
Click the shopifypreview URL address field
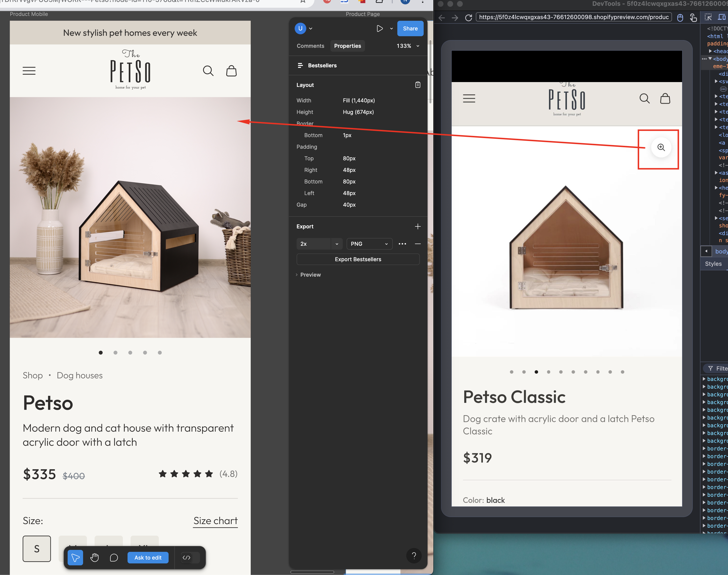pos(573,17)
